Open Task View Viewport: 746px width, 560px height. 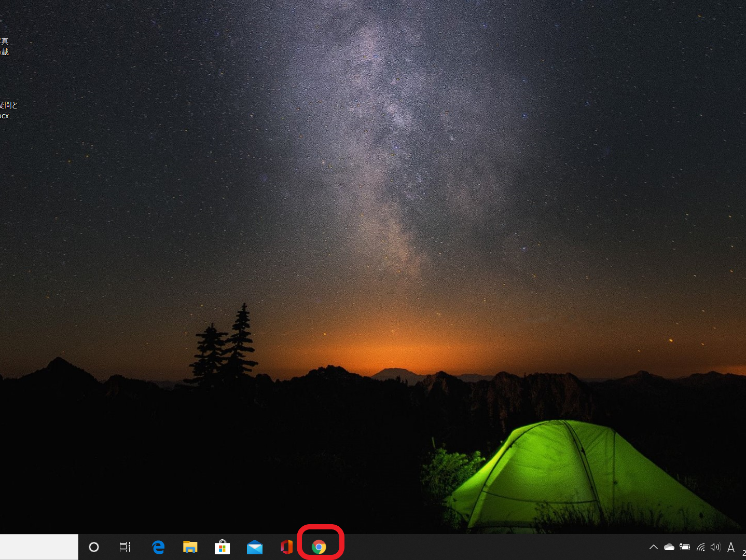[x=125, y=547]
